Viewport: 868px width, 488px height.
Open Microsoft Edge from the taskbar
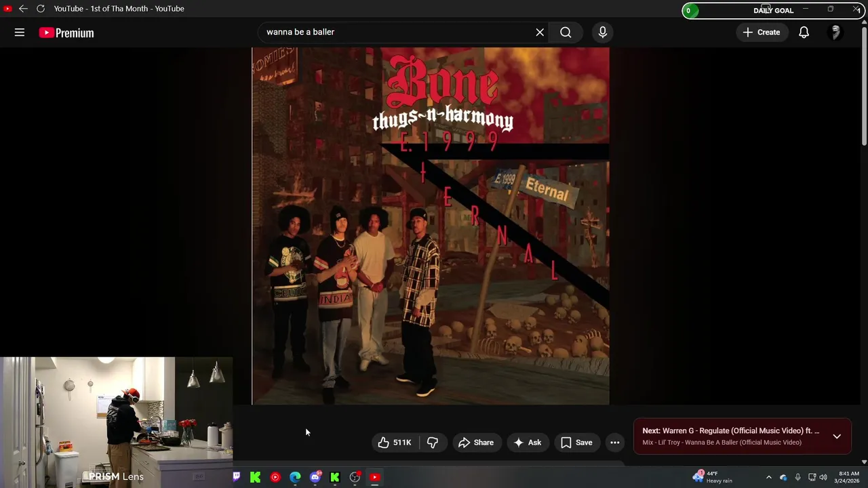[x=295, y=477]
